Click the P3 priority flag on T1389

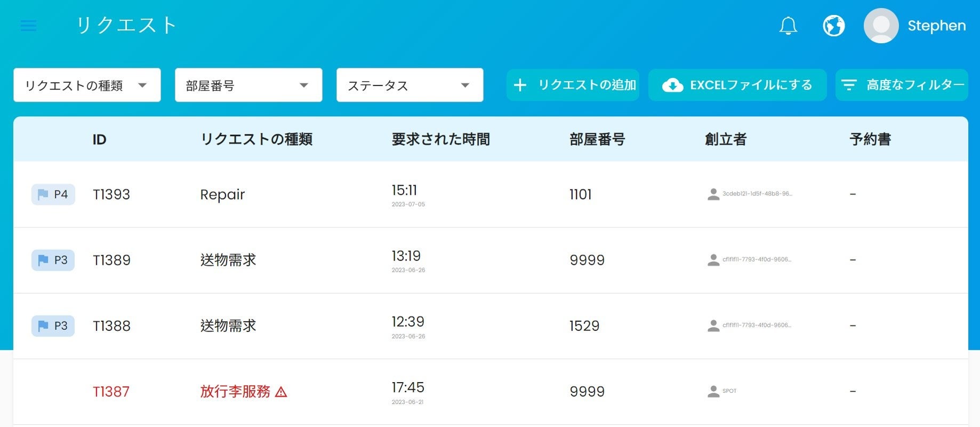[x=53, y=260]
